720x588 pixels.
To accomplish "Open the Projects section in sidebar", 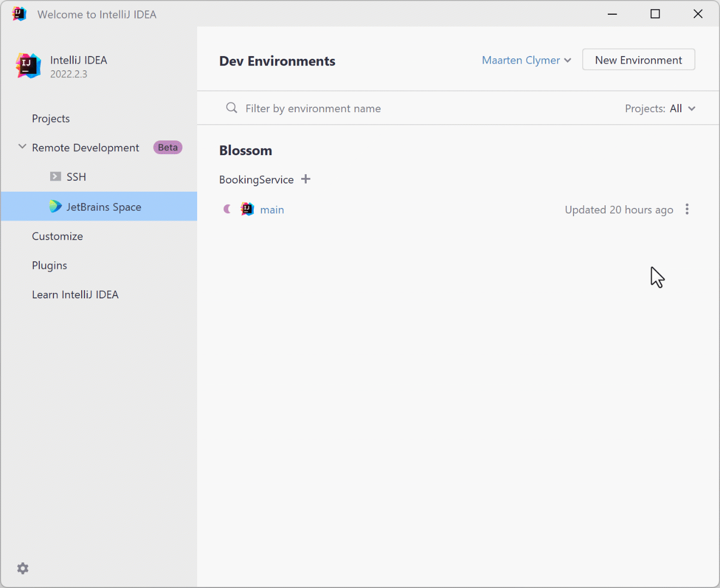I will (51, 119).
